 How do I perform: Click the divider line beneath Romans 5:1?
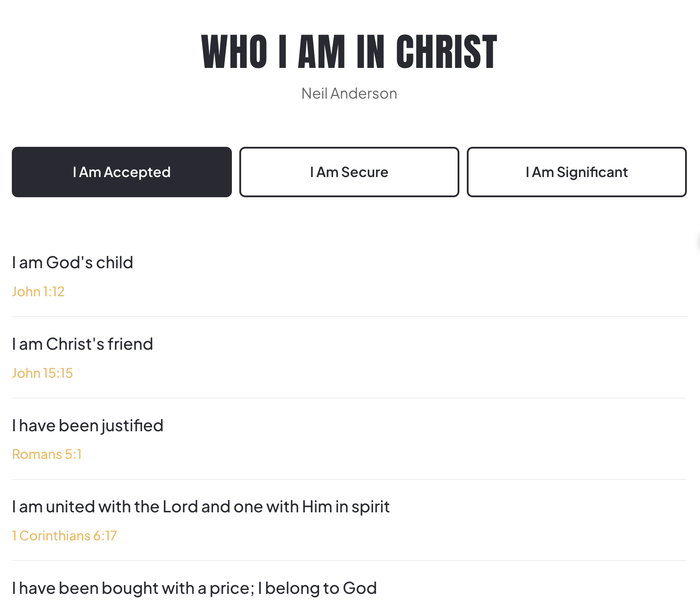tap(349, 479)
